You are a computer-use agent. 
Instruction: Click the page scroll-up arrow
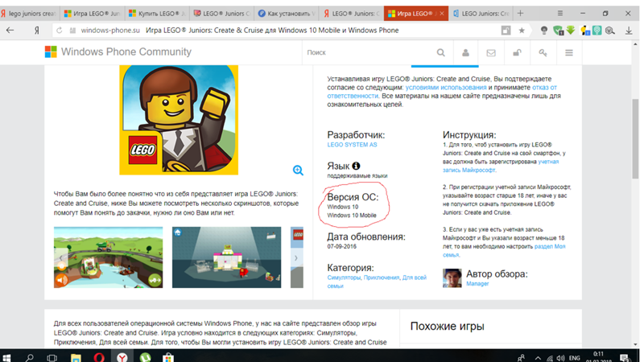click(635, 44)
